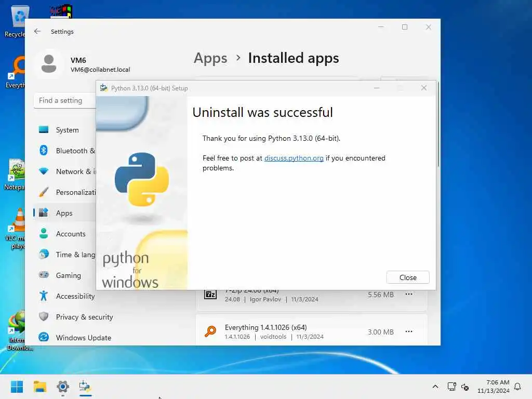532x399 pixels.
Task: Open File Explorer from taskbar
Action: click(39, 387)
